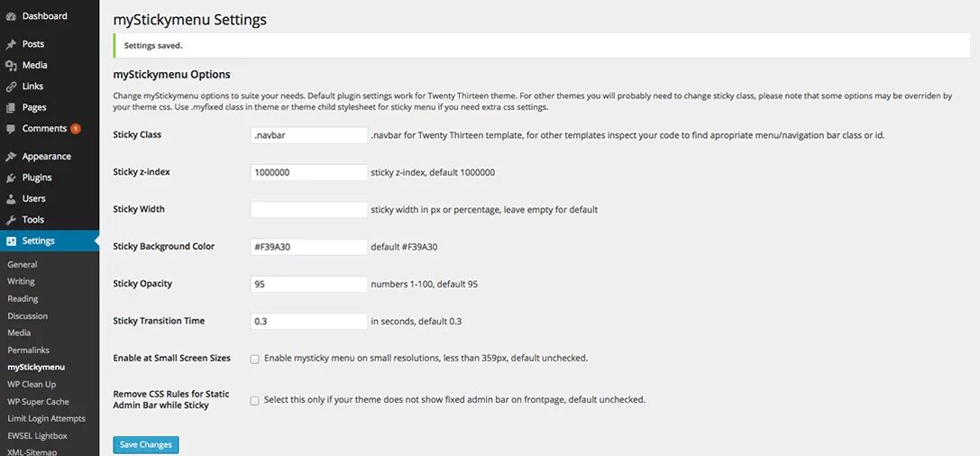The image size is (980, 456).
Task: Open the Limit Login Attempts link
Action: pos(46,418)
